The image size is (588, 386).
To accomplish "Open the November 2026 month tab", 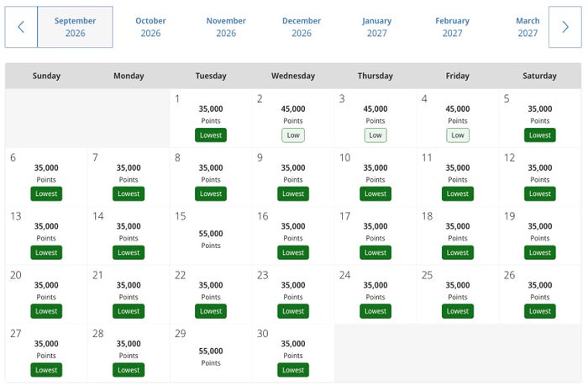I will [226, 27].
